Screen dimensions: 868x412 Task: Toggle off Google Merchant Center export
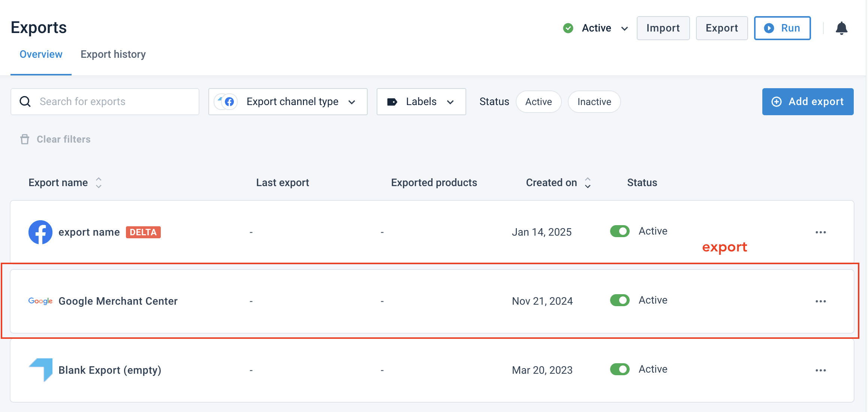pyautogui.click(x=620, y=300)
